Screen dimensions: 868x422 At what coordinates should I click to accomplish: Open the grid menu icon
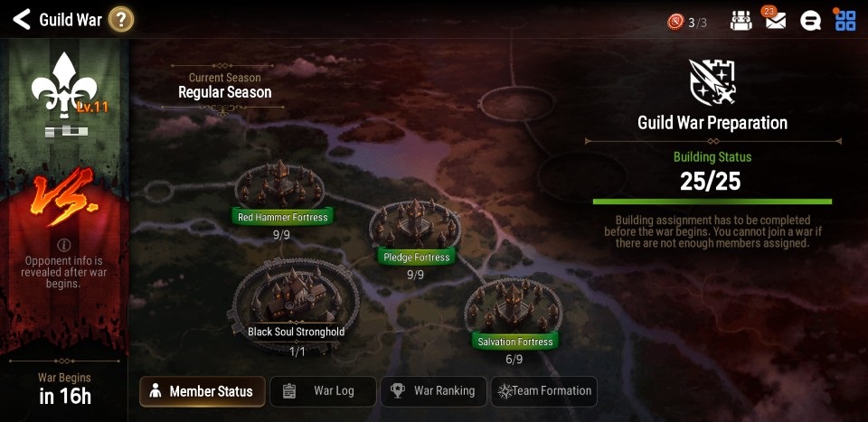click(845, 21)
